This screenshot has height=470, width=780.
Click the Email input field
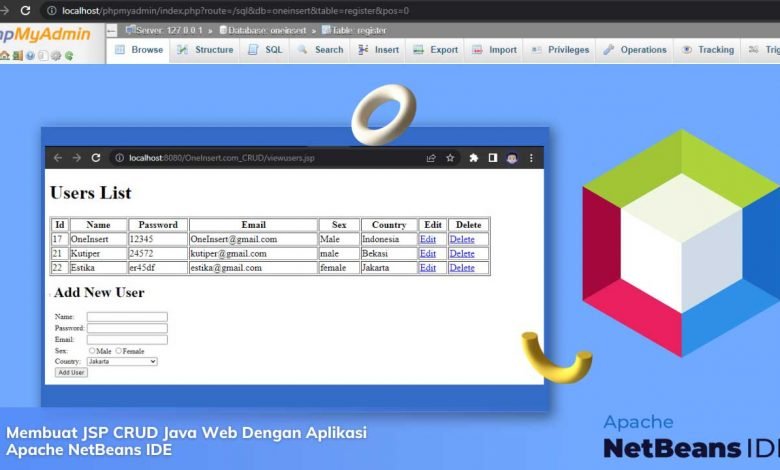tap(127, 340)
